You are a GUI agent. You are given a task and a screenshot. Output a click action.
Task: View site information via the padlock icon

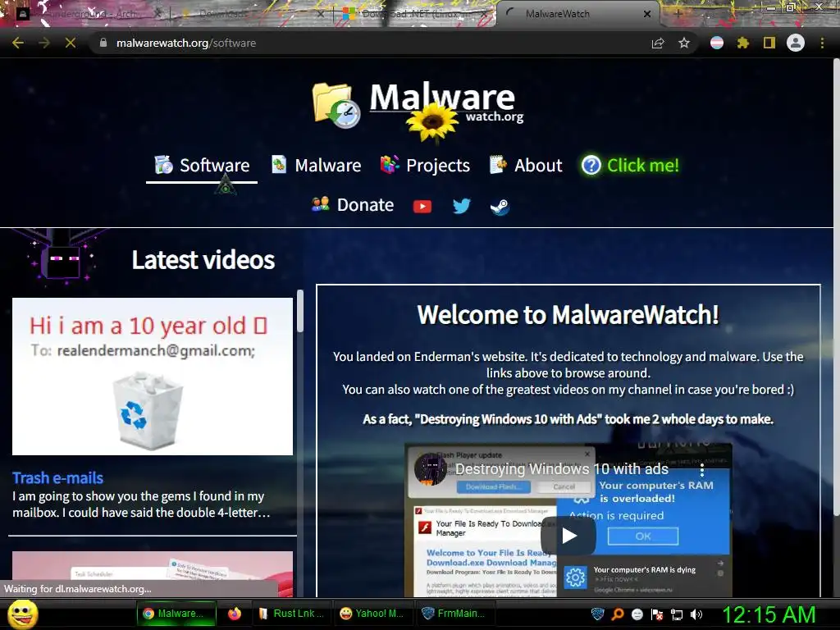(x=103, y=43)
